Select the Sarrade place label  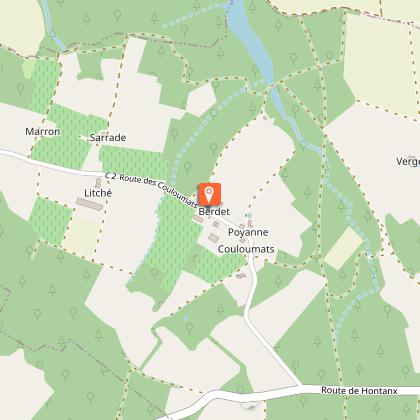(108, 138)
